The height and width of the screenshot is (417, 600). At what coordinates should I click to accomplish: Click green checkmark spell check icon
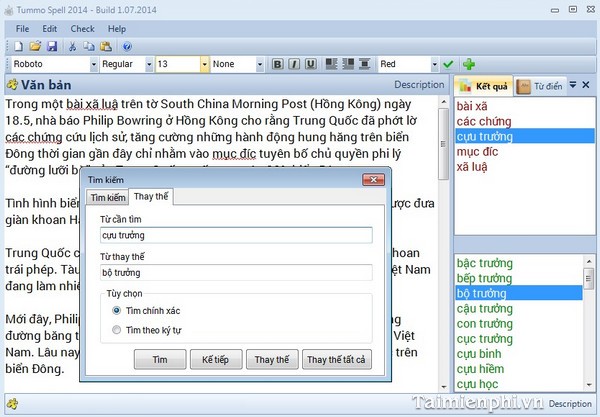[448, 64]
